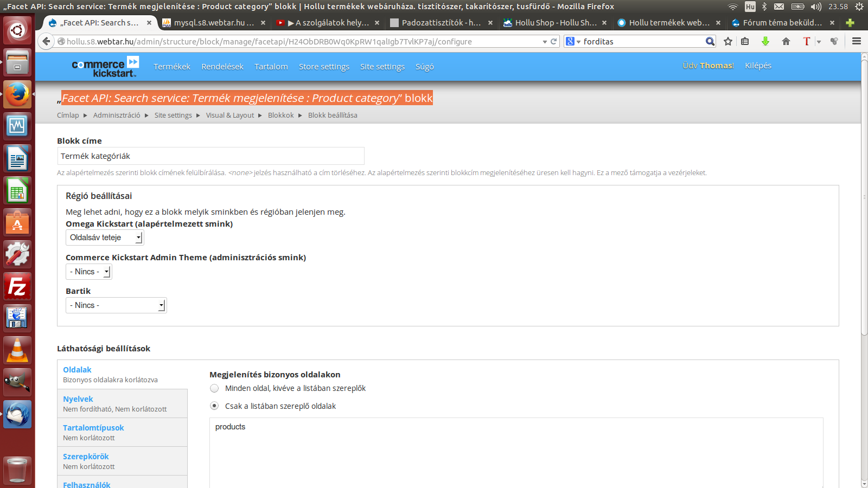868x488 pixels.
Task: Select Oldalak visibility vertical tab
Action: pyautogui.click(x=122, y=374)
